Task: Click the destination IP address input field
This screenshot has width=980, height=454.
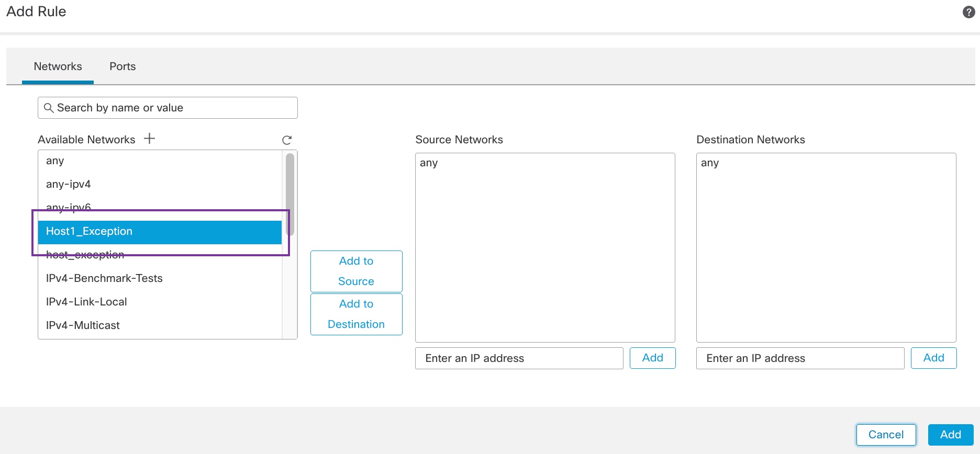Action: point(800,358)
